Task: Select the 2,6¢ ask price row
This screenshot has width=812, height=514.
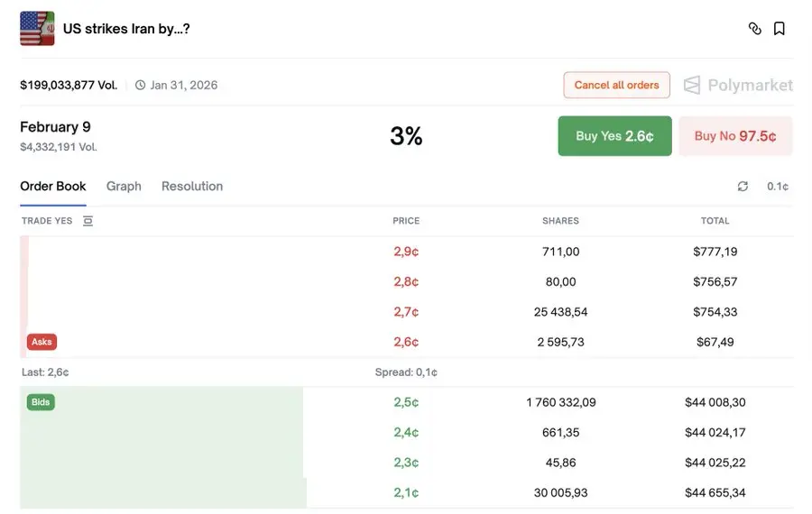Action: point(406,342)
